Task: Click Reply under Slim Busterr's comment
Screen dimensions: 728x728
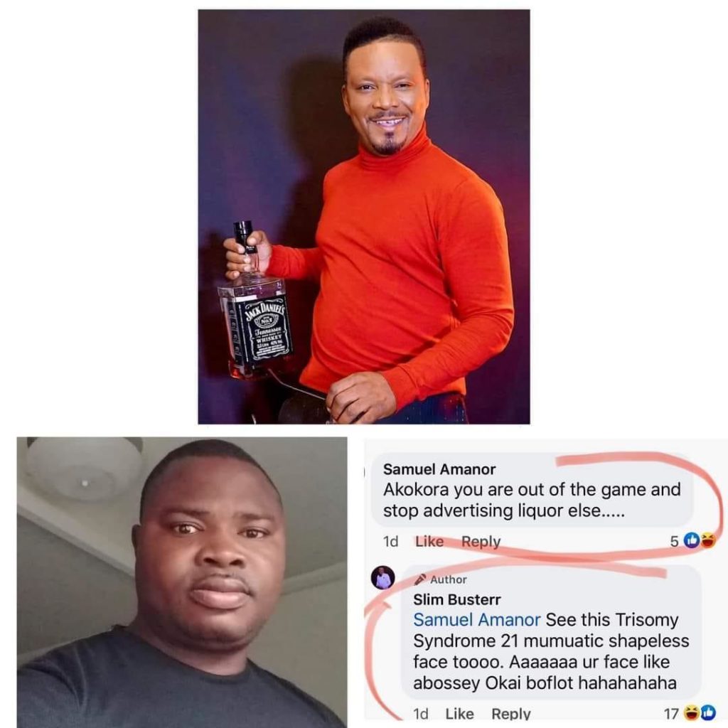Action: (x=511, y=713)
